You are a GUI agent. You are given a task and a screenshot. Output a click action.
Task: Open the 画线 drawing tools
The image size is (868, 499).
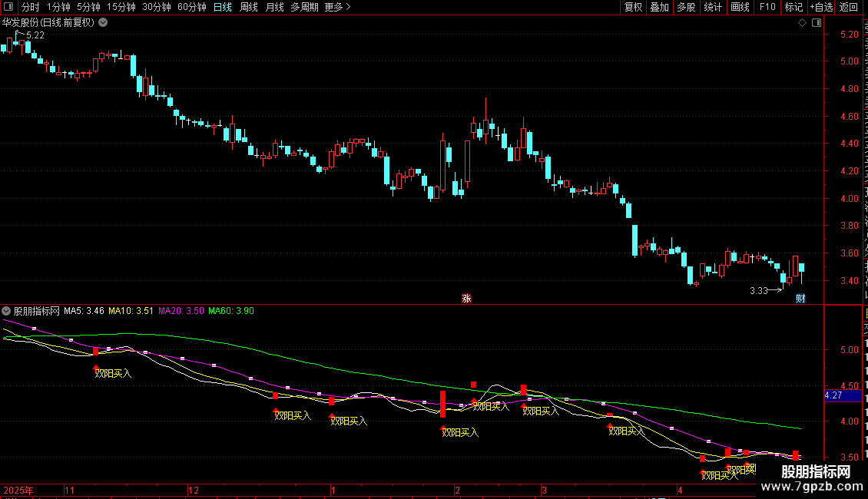pyautogui.click(x=740, y=7)
